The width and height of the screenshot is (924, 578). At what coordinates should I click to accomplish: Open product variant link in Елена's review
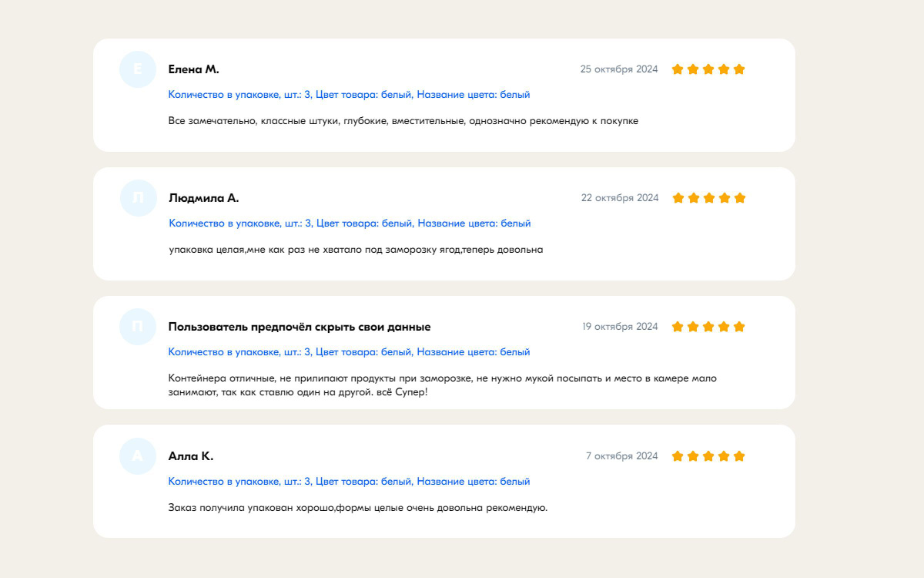349,95
